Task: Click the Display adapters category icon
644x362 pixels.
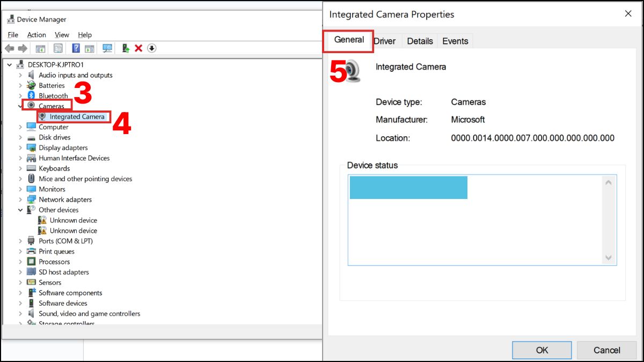Action: click(31, 147)
